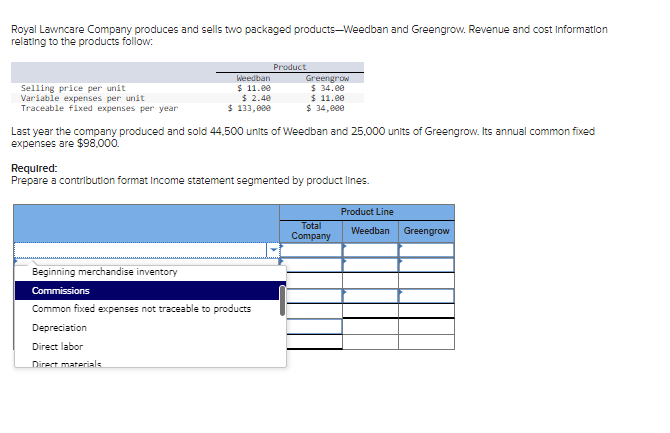Click the "Weedban" answer table column header
The image size is (670, 433).
(370, 231)
